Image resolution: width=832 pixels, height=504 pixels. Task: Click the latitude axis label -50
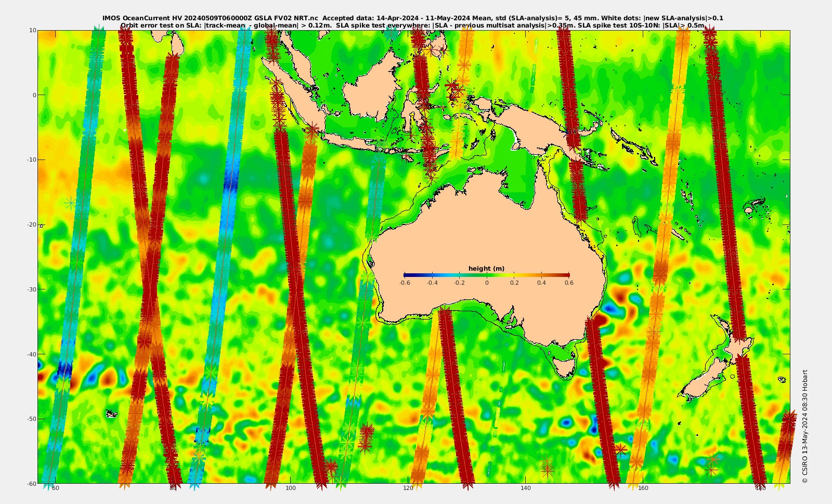coord(32,419)
